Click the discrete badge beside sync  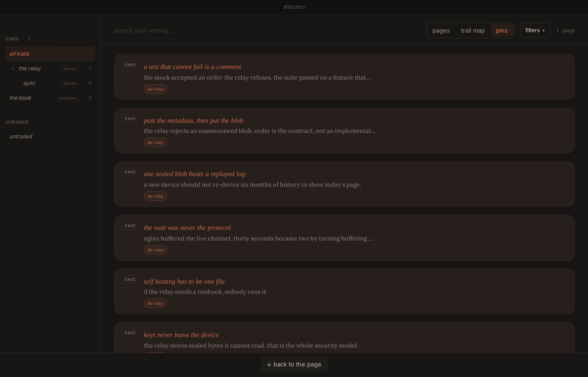click(x=70, y=83)
